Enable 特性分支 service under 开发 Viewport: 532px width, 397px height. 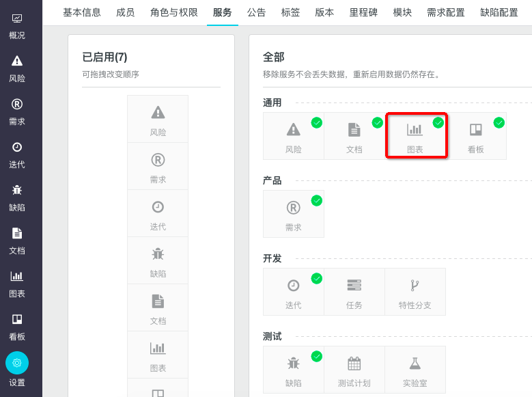tap(415, 292)
